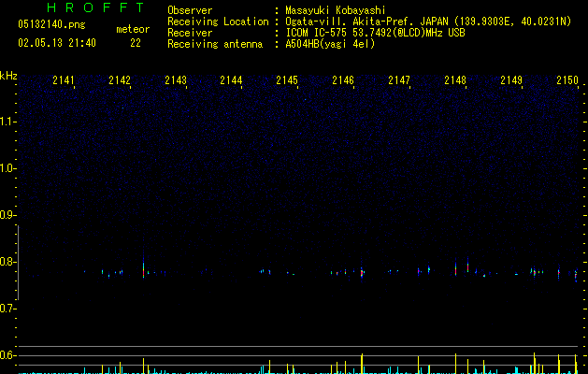Click the 2141 time axis marker
Image resolution: width=588 pixels, height=374 pixels.
click(x=64, y=79)
